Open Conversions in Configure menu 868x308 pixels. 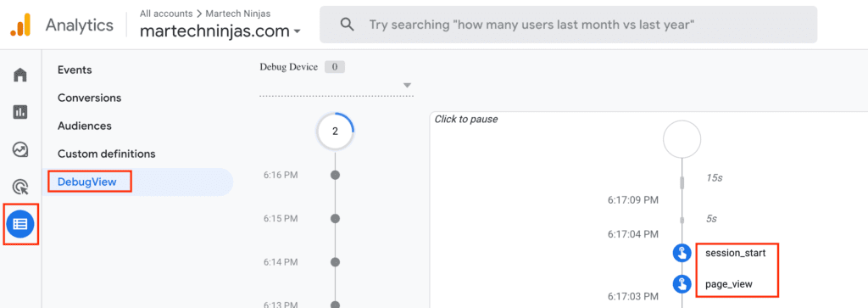[x=89, y=98]
